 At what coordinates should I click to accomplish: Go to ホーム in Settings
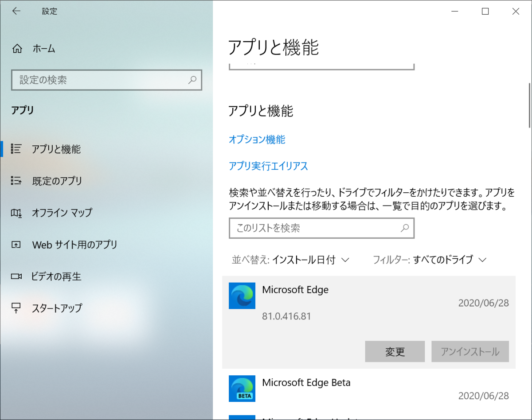pos(106,49)
